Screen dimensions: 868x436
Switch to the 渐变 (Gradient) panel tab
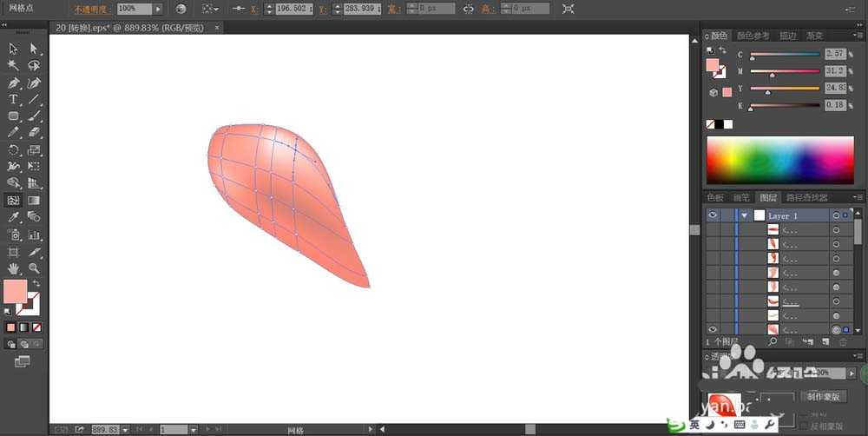[814, 36]
